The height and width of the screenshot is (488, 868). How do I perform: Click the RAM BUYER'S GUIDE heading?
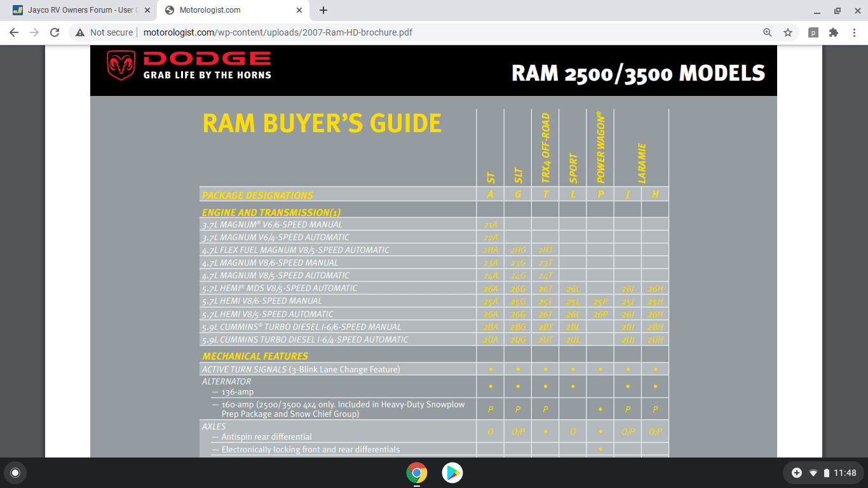tap(322, 123)
